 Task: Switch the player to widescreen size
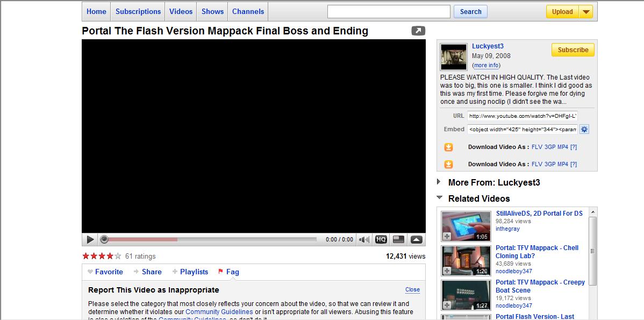[x=398, y=239]
